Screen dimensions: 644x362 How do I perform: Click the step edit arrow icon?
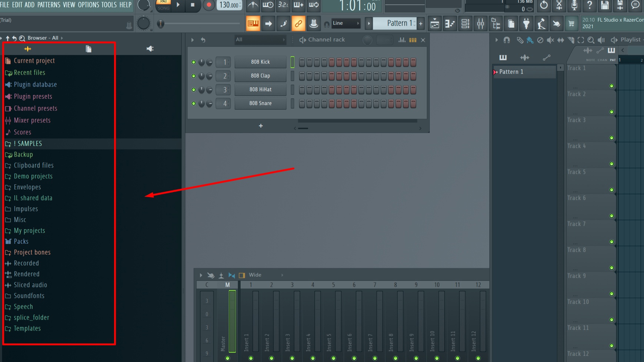click(x=268, y=24)
